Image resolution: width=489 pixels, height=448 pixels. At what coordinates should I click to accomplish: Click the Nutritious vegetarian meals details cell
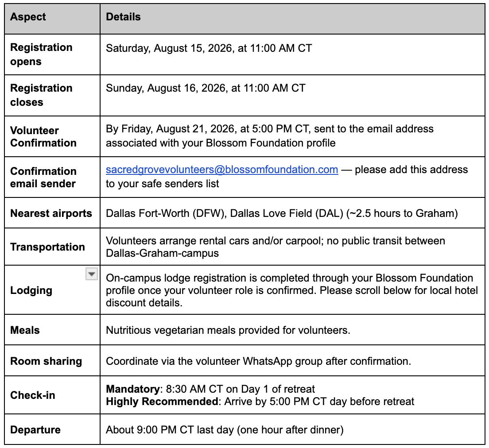[292, 329]
